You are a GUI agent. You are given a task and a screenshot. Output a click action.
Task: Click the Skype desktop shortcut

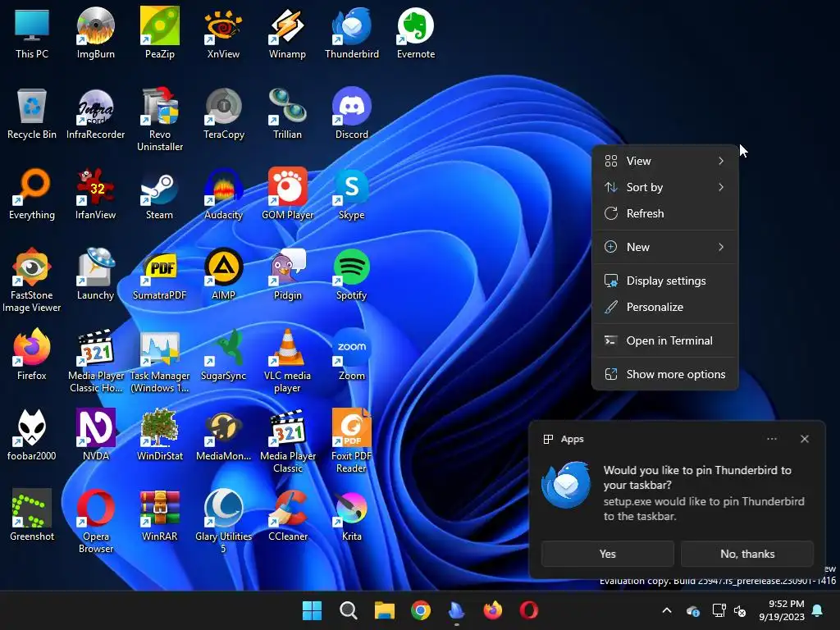pyautogui.click(x=351, y=194)
